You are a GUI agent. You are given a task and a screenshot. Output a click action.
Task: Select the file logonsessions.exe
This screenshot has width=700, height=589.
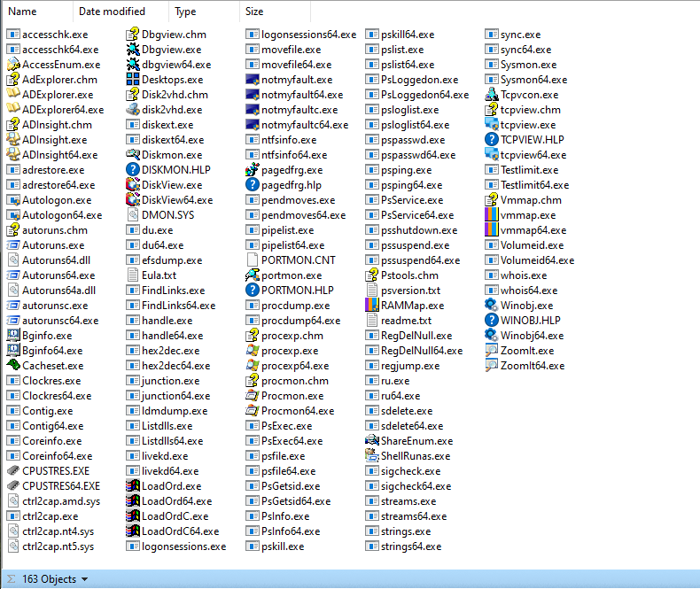(176, 546)
